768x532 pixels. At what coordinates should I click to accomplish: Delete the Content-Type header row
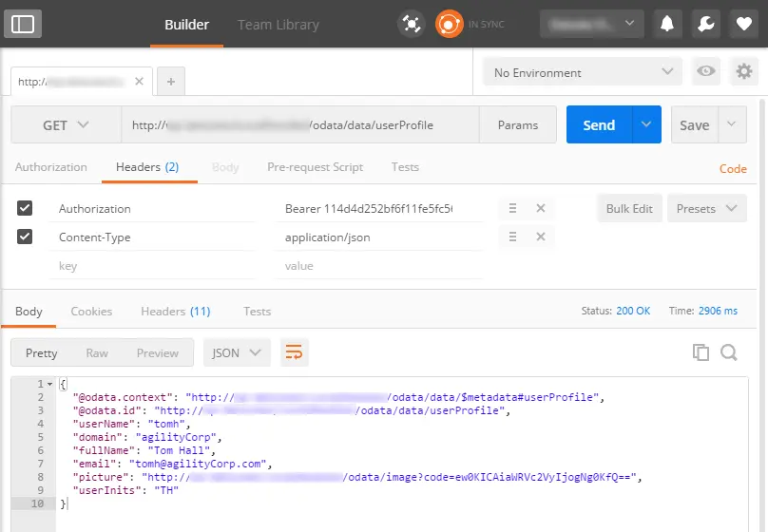point(540,237)
